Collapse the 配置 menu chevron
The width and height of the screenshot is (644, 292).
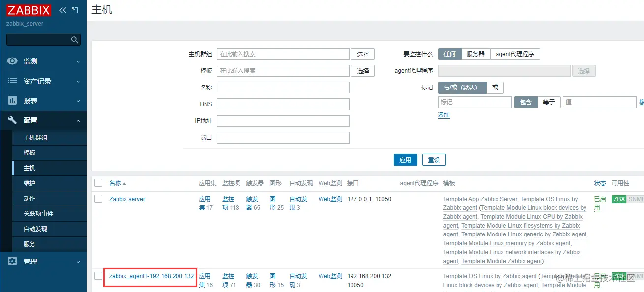click(x=78, y=121)
